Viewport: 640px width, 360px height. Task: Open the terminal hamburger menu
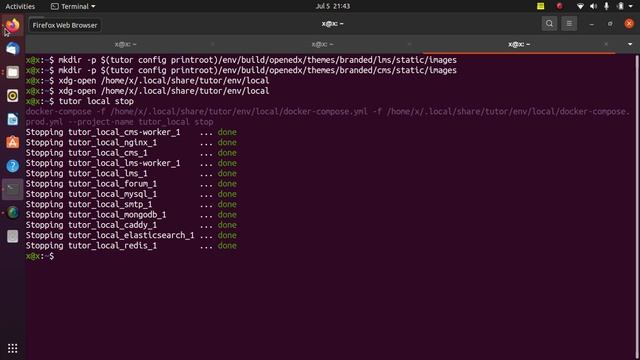coord(569,24)
